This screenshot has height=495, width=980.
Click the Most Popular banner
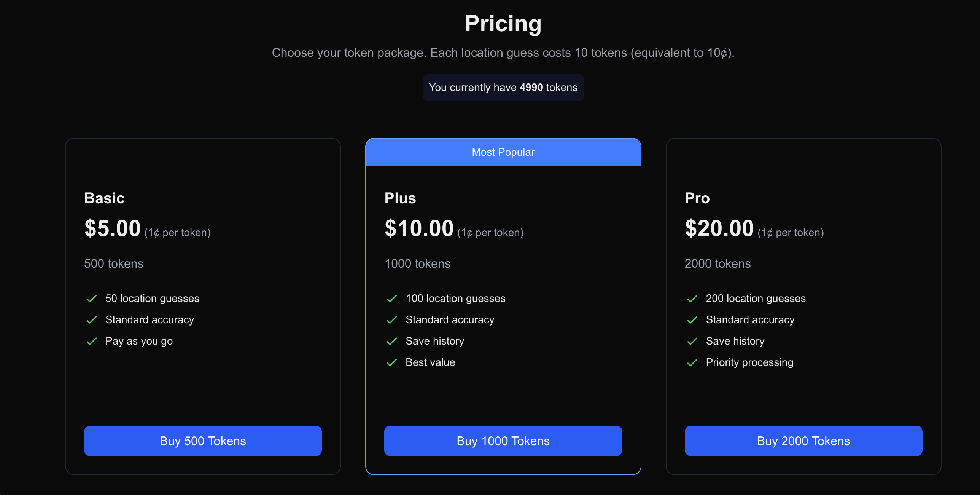(503, 152)
